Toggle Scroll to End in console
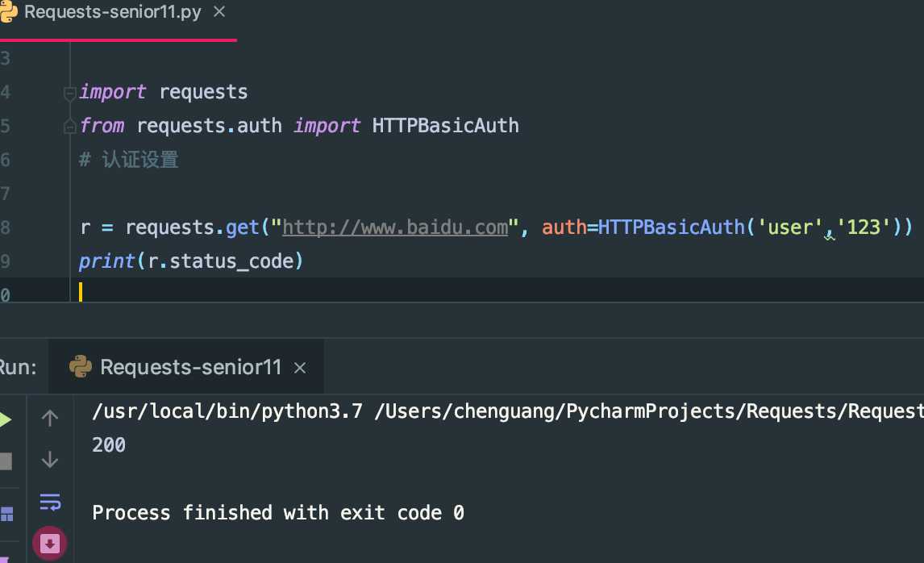This screenshot has width=924, height=563. click(50, 543)
